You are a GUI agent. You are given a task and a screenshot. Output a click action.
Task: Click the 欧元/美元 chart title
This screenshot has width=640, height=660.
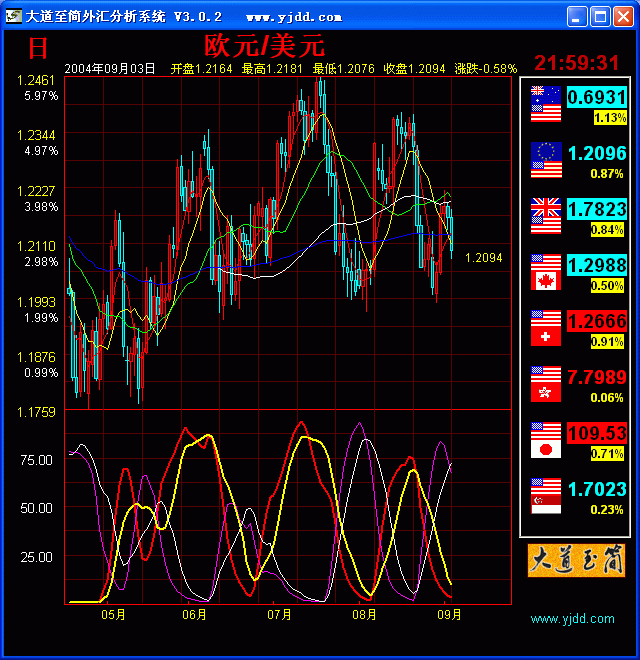click(264, 45)
